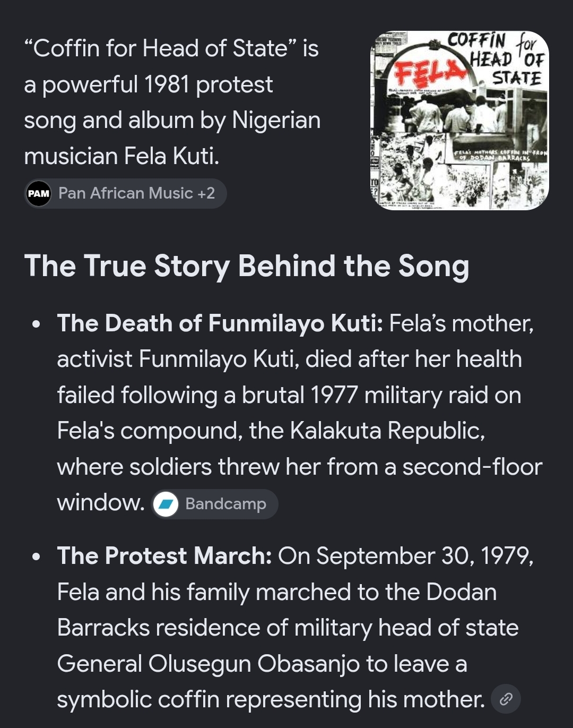Tap the PAM logo icon

pos(39,193)
